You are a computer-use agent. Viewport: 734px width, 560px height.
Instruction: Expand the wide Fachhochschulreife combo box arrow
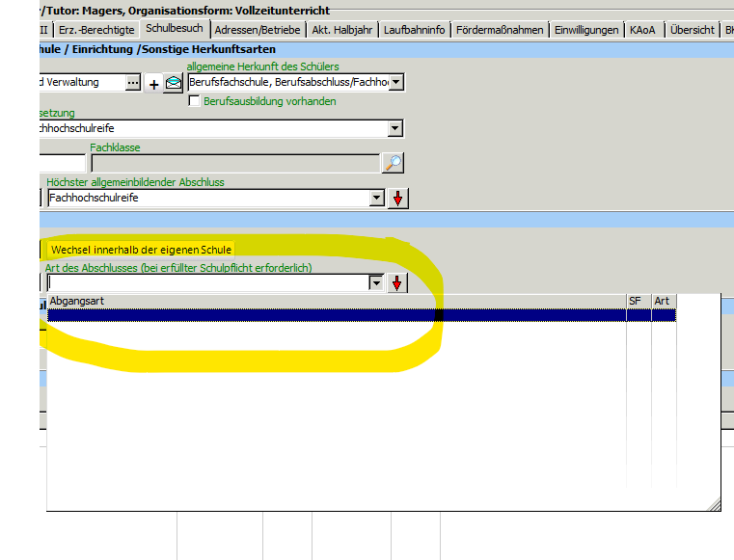pos(394,128)
